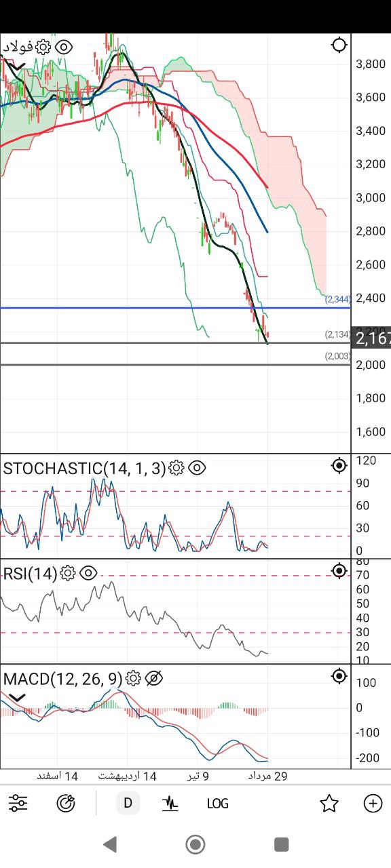Viewport: 391px width, 868px height.
Task: Tap STOCHASTIC(14, 1, 3) title text
Action: pyautogui.click(x=85, y=468)
